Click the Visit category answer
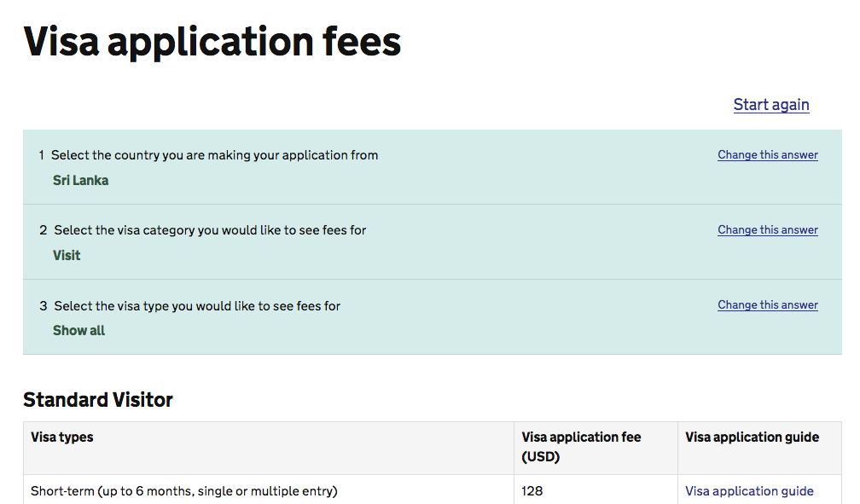The image size is (860, 504). tap(67, 256)
